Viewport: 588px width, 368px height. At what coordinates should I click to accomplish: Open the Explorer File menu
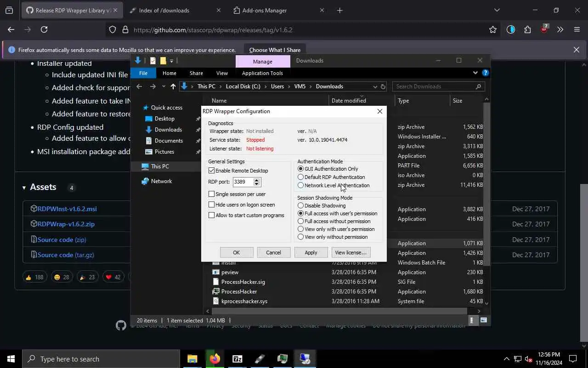(x=143, y=73)
